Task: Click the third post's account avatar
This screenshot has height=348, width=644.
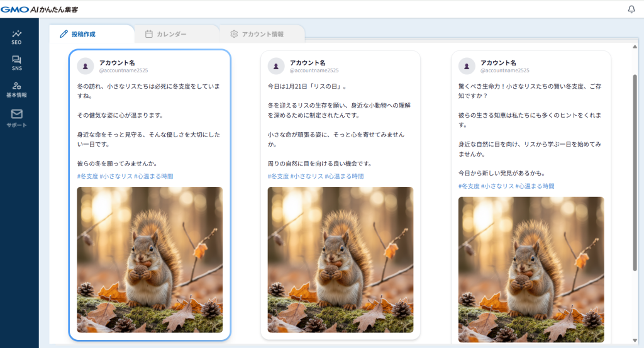Action: 467,66
